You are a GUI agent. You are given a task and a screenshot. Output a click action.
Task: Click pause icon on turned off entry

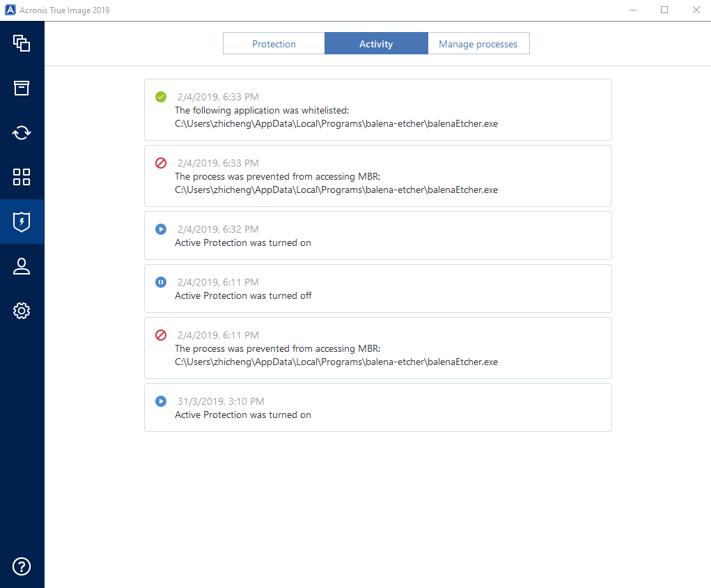161,282
